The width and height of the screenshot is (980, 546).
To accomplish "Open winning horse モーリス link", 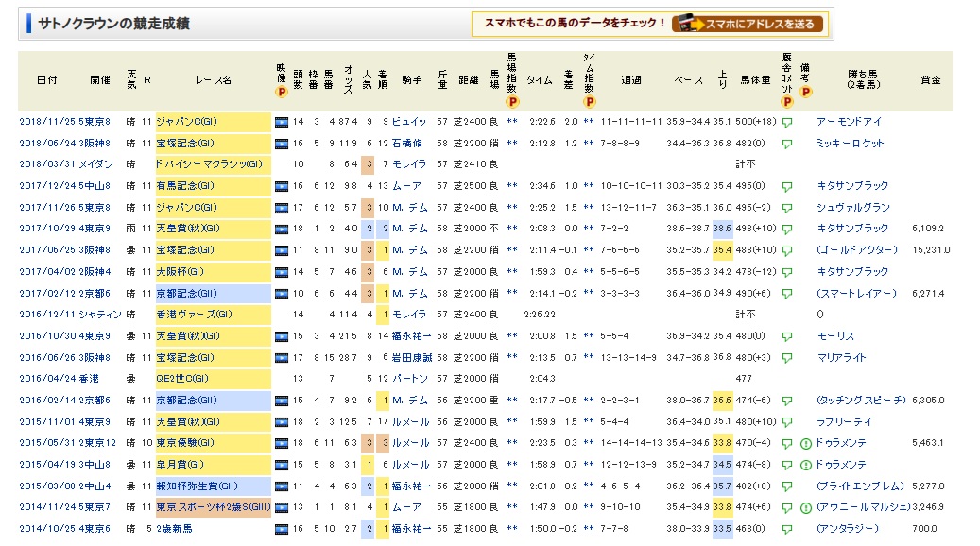I will pos(835,335).
